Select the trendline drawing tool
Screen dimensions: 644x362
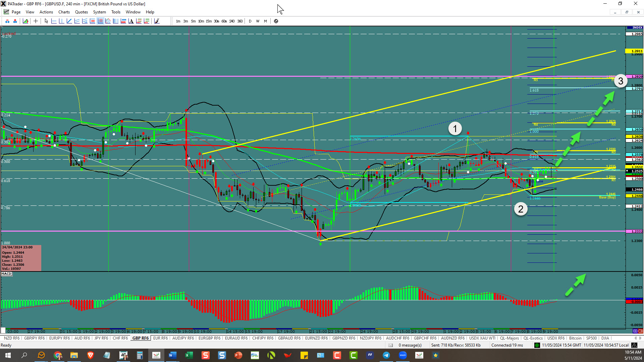[x=69, y=21]
